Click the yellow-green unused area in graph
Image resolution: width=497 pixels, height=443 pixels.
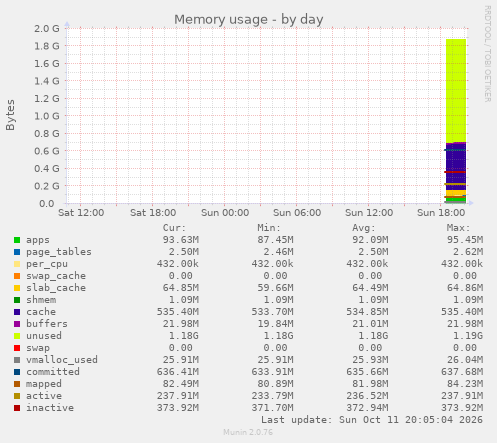coord(456,90)
